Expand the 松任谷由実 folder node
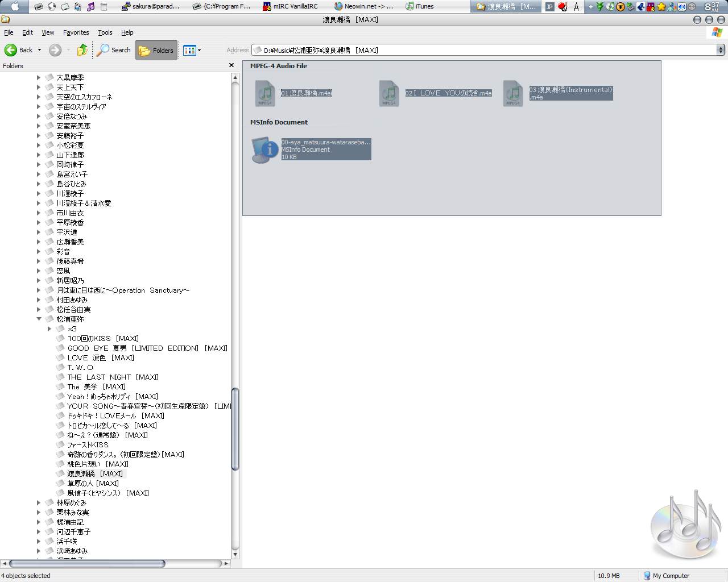Screen dimensions: 728x582 [39, 310]
